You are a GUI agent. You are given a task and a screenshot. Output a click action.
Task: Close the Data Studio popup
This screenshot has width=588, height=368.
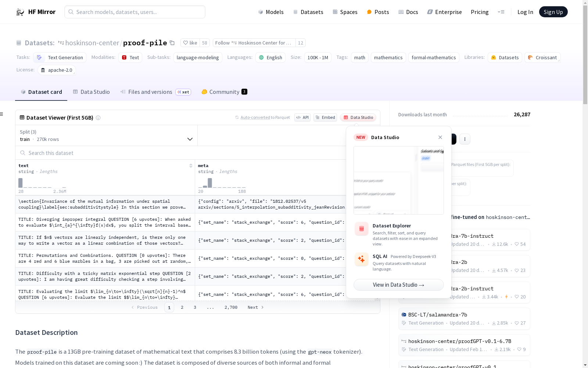(x=440, y=137)
